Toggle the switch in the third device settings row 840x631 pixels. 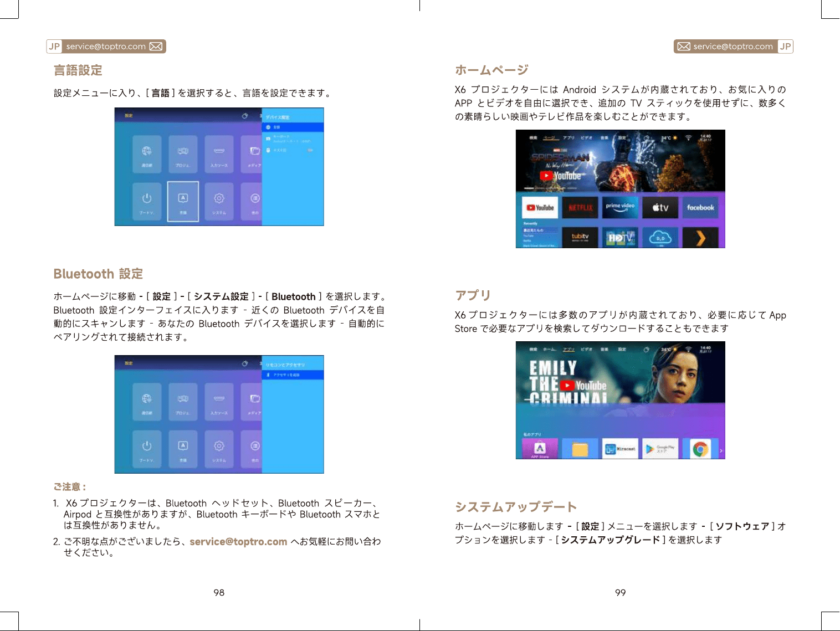[x=310, y=150]
